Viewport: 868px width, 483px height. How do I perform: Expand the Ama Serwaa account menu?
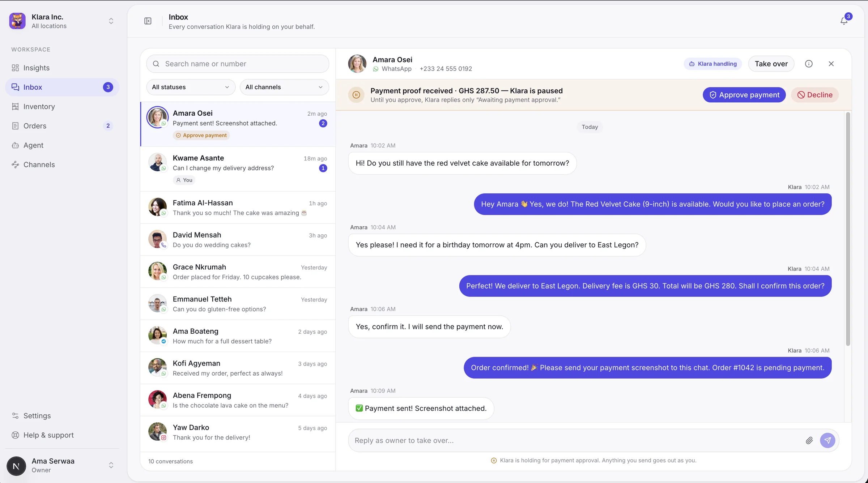click(111, 465)
